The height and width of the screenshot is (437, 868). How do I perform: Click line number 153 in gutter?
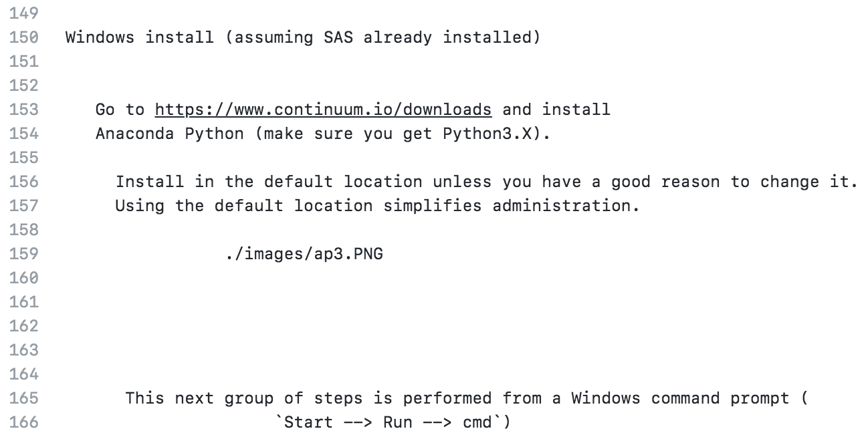point(24,109)
